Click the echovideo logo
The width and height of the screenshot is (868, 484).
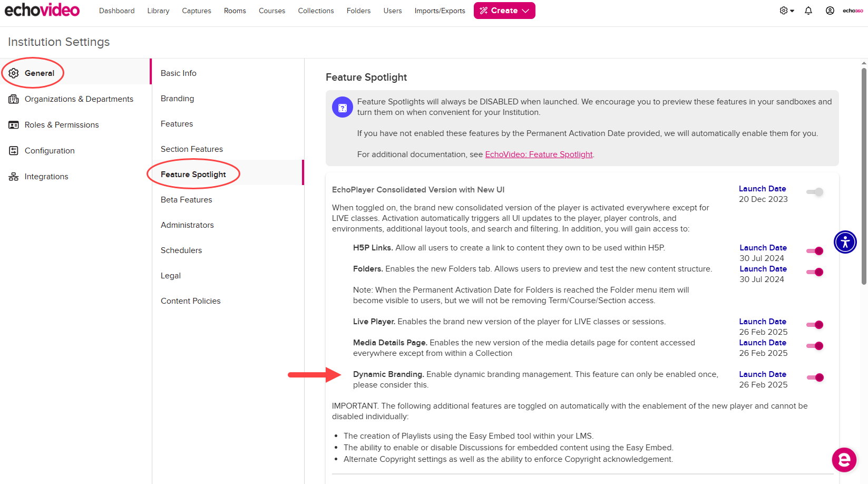tap(42, 10)
